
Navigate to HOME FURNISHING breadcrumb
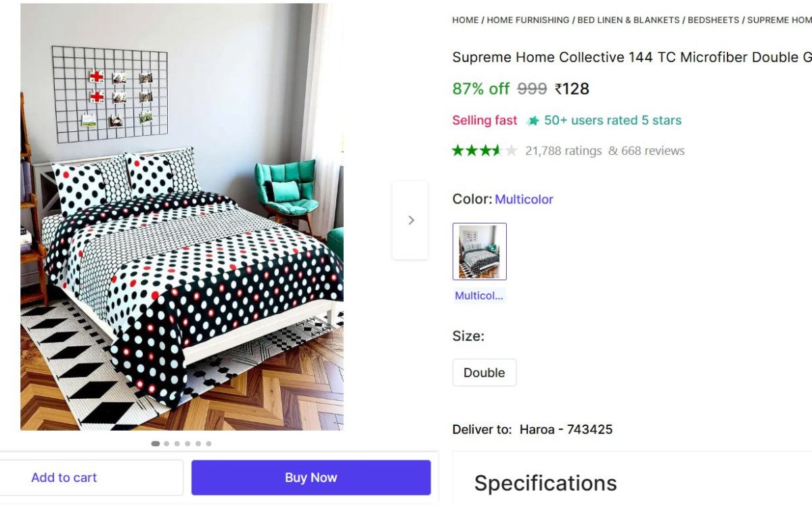[x=528, y=20]
